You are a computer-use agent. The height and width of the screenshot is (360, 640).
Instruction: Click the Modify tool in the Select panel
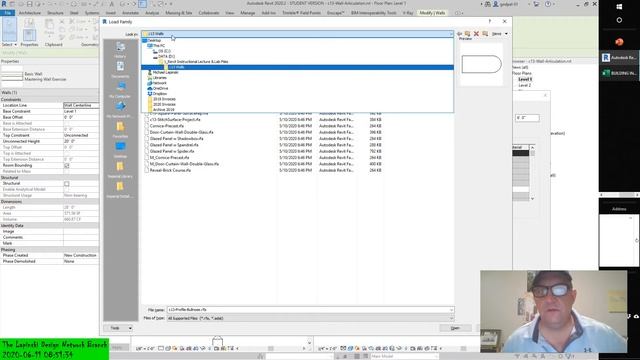click(9, 29)
